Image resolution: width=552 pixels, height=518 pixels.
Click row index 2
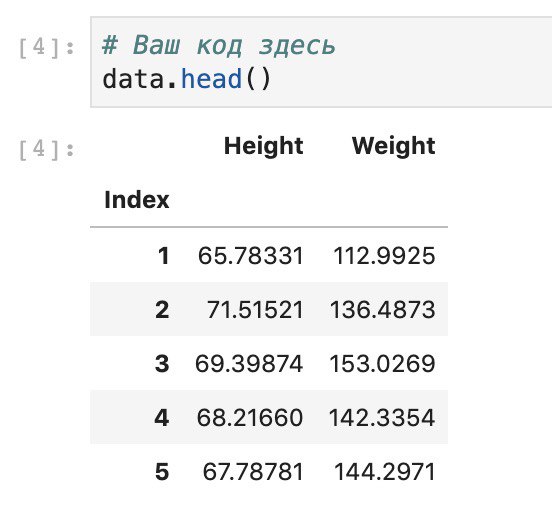(162, 310)
